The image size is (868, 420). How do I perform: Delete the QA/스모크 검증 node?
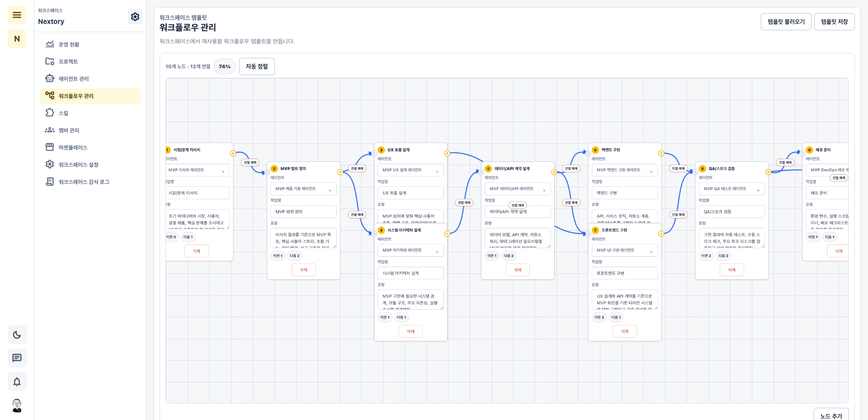[731, 270]
